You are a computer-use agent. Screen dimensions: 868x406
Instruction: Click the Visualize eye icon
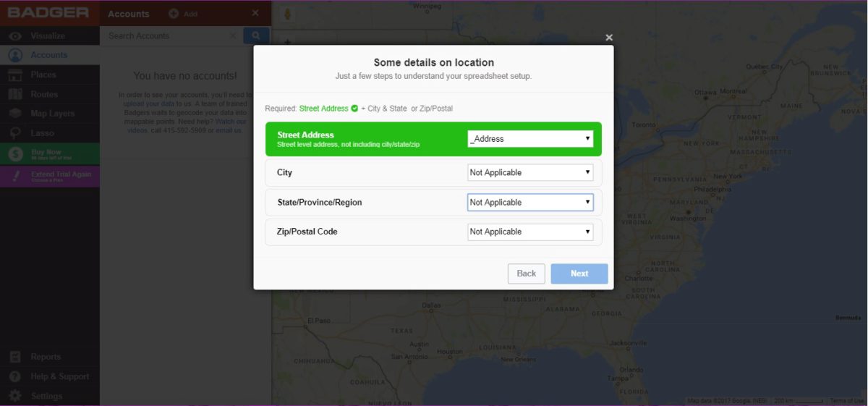coord(15,35)
